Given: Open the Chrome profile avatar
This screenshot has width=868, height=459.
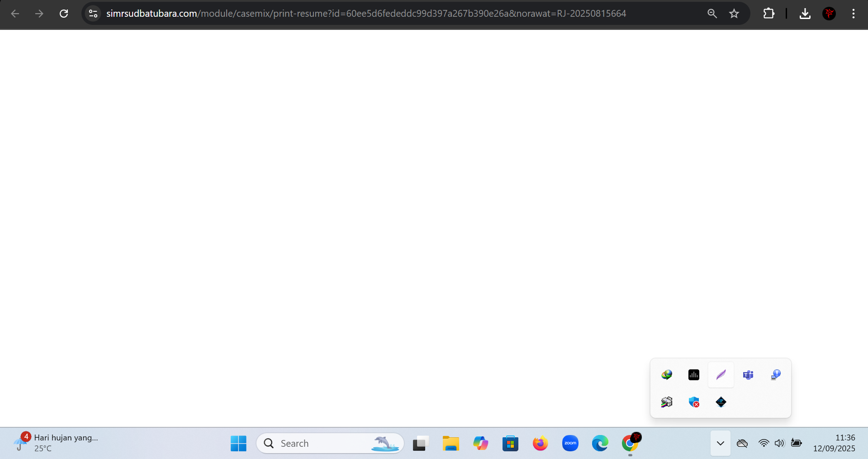Looking at the screenshot, I should [x=829, y=14].
